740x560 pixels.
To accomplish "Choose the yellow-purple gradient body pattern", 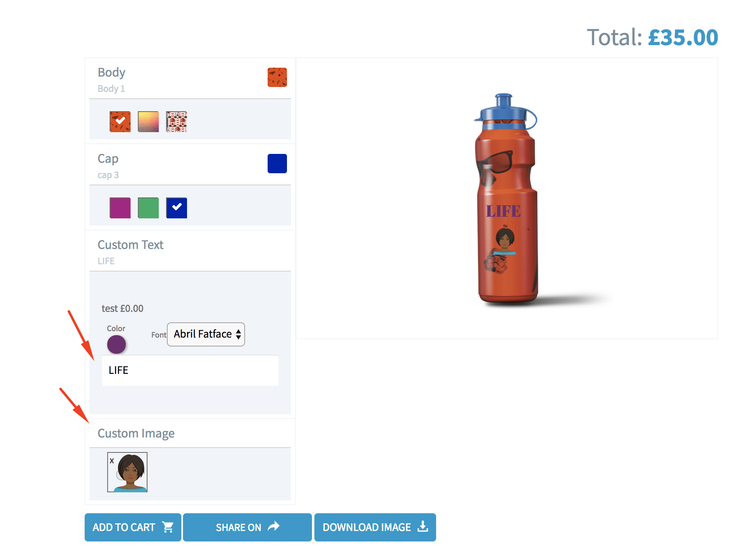I will tap(148, 122).
